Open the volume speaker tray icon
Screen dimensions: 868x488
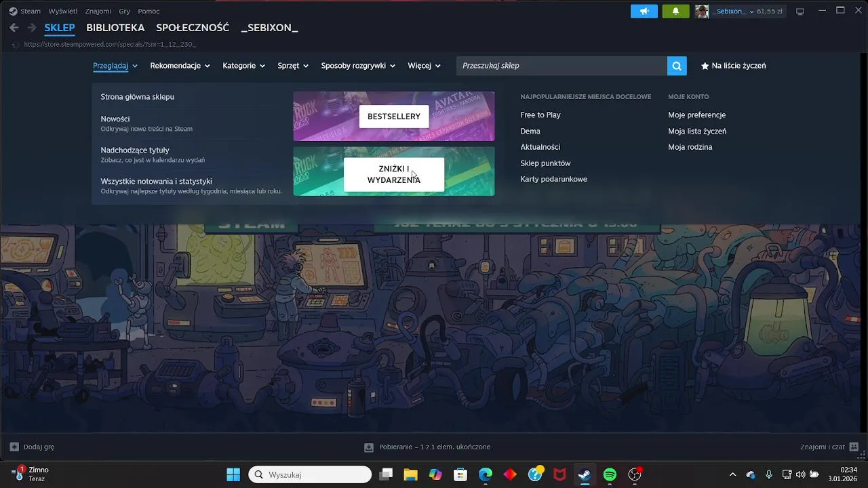(x=801, y=474)
